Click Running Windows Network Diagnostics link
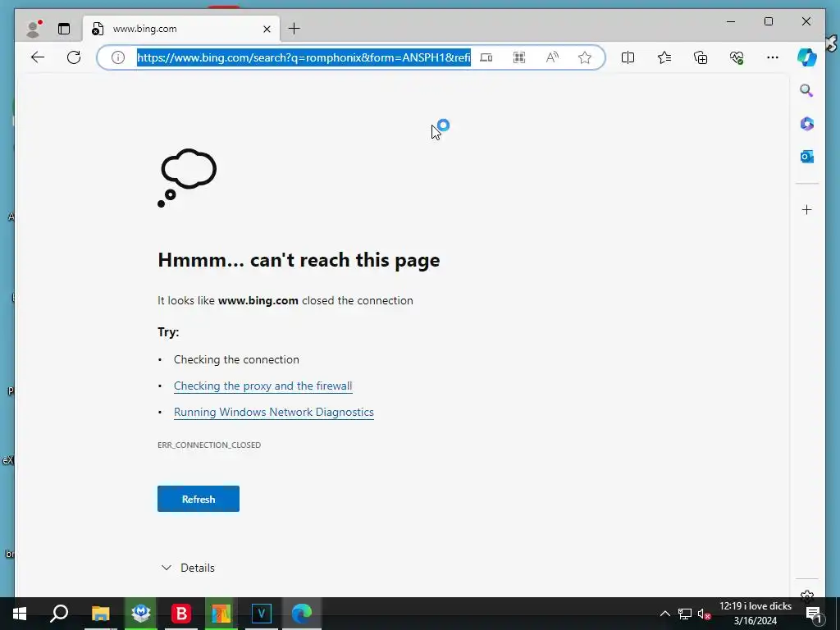 [x=274, y=412]
